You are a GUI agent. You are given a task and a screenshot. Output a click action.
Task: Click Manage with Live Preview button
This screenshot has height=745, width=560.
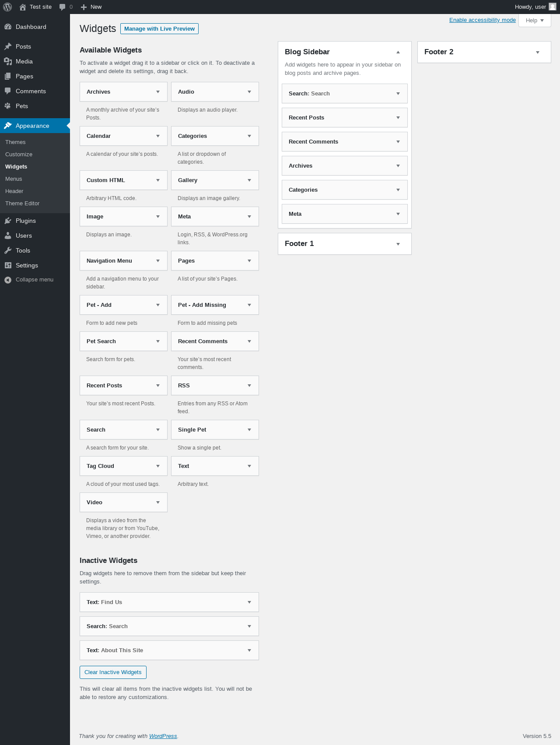[159, 29]
